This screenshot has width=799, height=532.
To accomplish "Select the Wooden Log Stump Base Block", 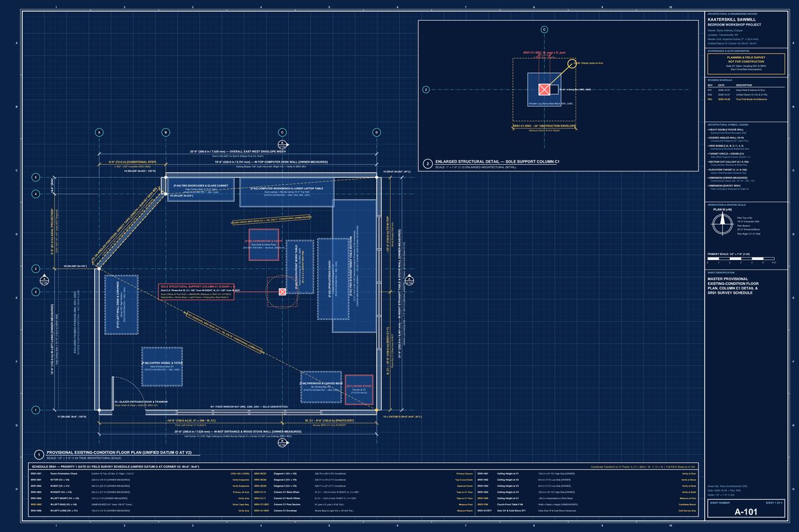I will coord(544,89).
